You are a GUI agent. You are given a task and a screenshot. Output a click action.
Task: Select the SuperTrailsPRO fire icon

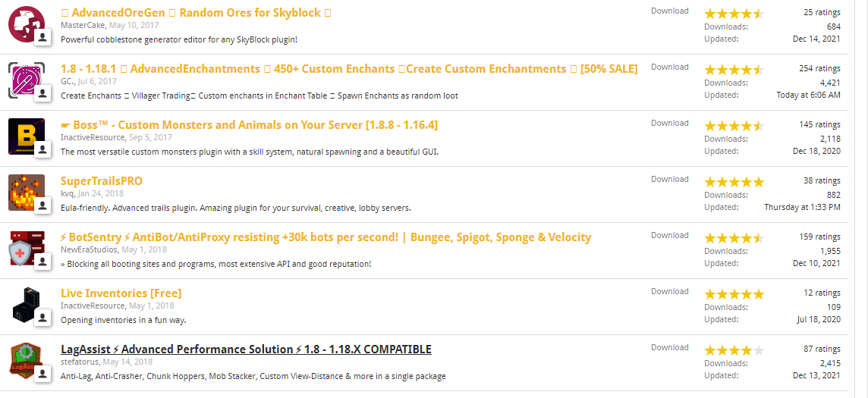pyautogui.click(x=26, y=192)
